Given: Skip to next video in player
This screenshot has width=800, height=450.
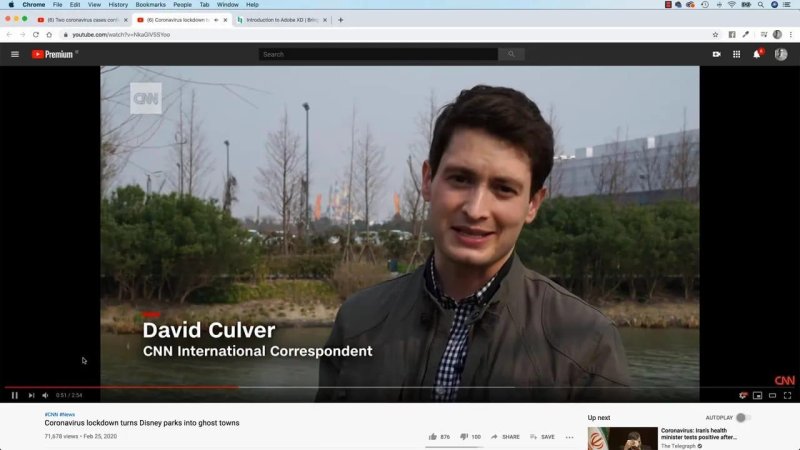Looking at the screenshot, I should pyautogui.click(x=31, y=395).
